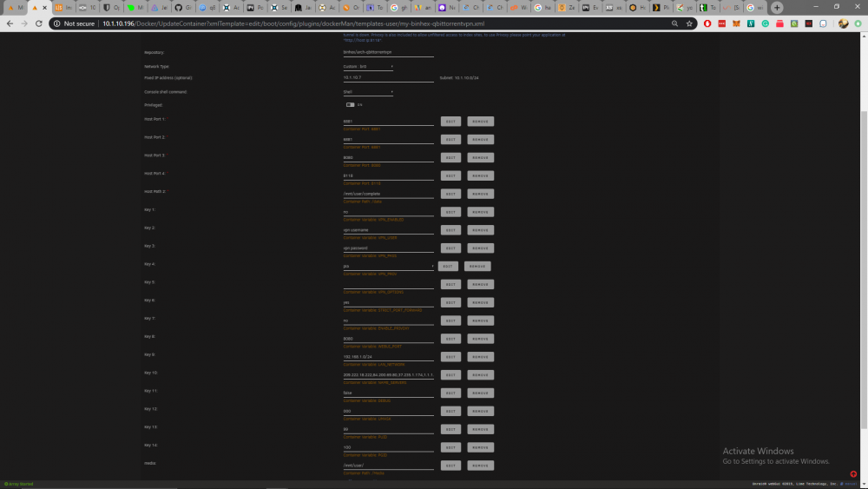Click the vpn password field
The height and width of the screenshot is (489, 868).
(389, 248)
